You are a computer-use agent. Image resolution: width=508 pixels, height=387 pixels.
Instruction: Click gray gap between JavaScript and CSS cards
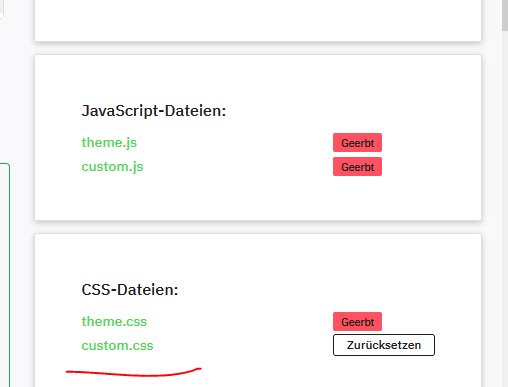[258, 227]
